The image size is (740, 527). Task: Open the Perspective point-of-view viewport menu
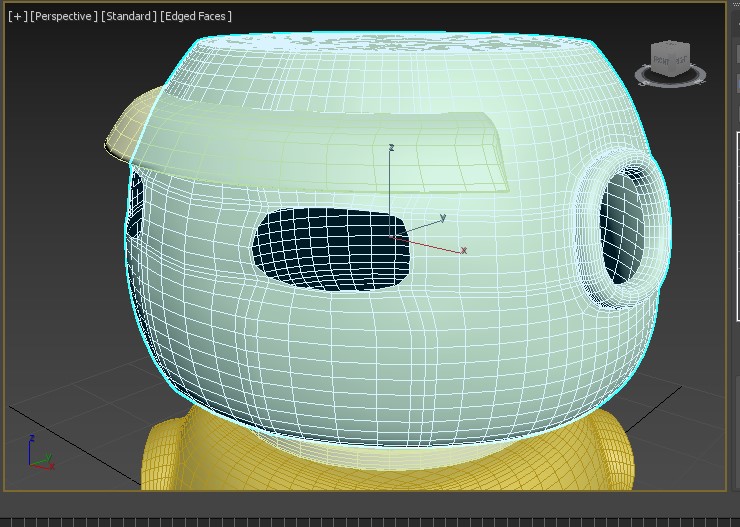point(65,16)
